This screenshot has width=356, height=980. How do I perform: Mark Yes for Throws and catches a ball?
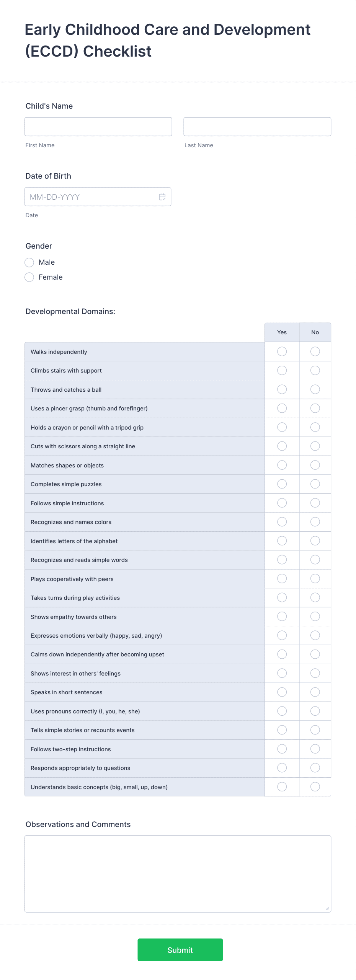[282, 389]
